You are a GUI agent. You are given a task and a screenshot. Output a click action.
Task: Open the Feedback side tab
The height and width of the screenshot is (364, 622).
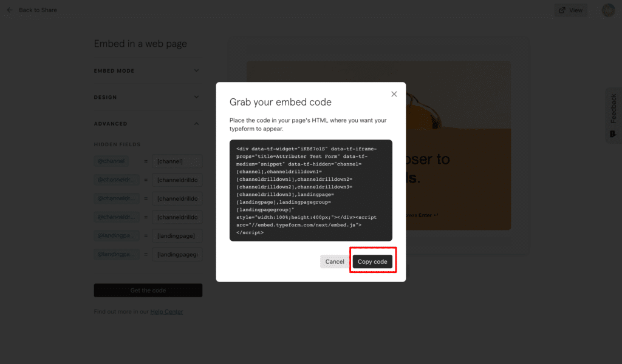pos(613,115)
